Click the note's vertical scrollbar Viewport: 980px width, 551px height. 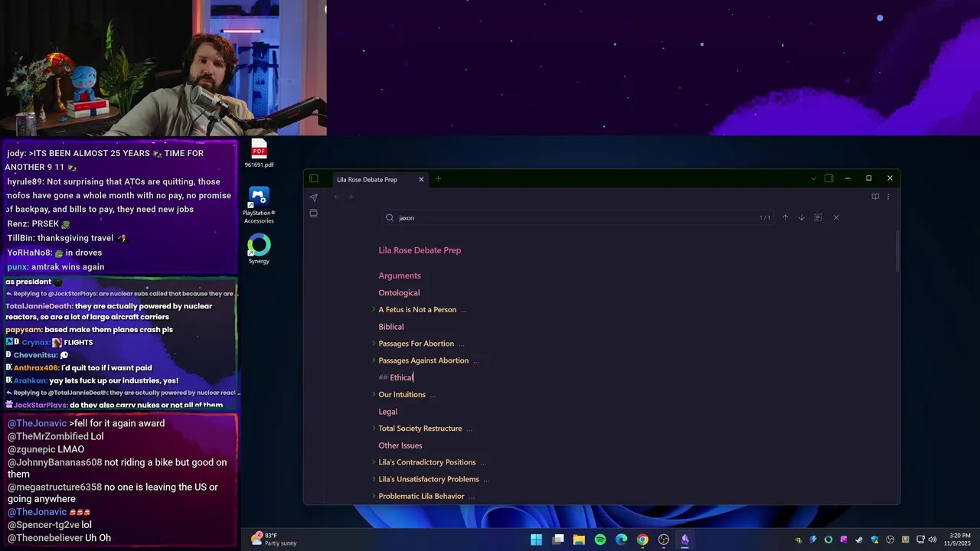(897, 250)
